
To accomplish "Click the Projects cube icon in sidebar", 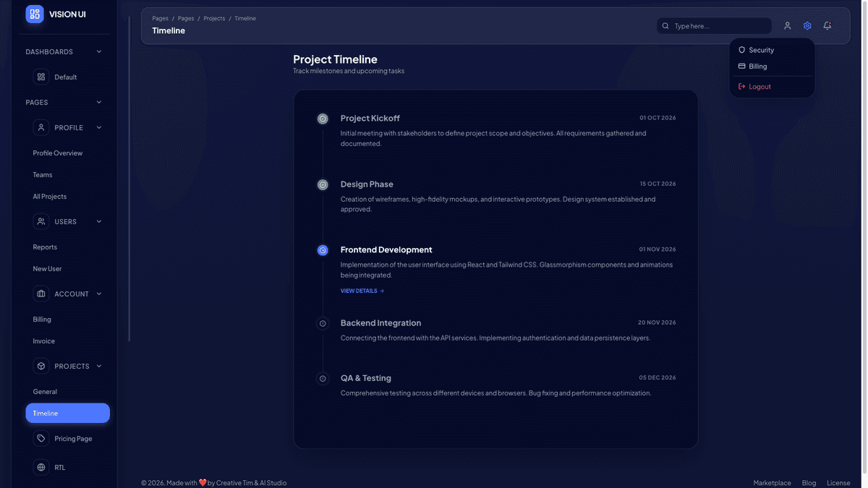I will pos(41,366).
